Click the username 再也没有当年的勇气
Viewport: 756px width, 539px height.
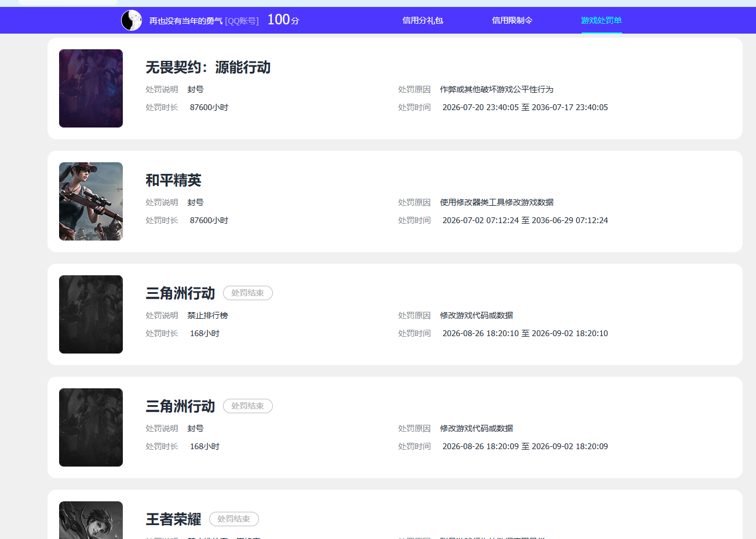coord(186,21)
